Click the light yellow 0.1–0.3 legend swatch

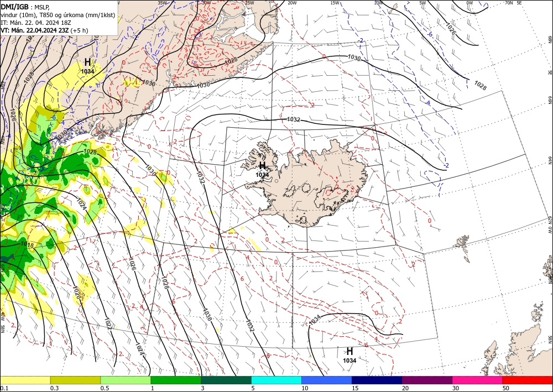(x=25, y=380)
